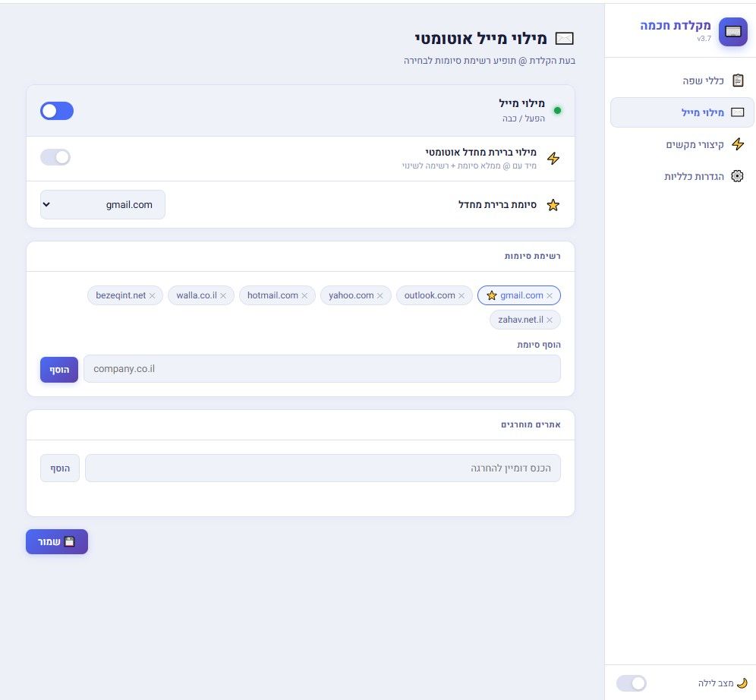This screenshot has width=756, height=700.
Task: Click the company.co.il suffix input field
Action: tap(322, 369)
